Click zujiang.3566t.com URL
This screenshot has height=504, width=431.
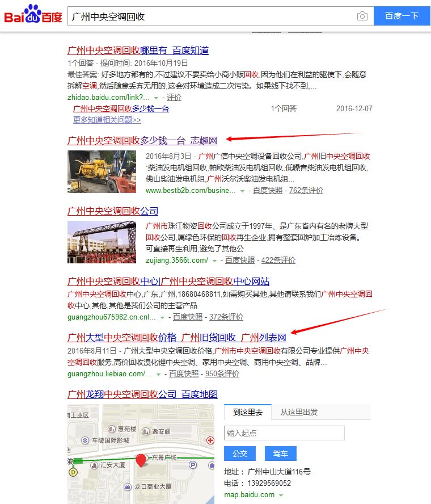[177, 260]
